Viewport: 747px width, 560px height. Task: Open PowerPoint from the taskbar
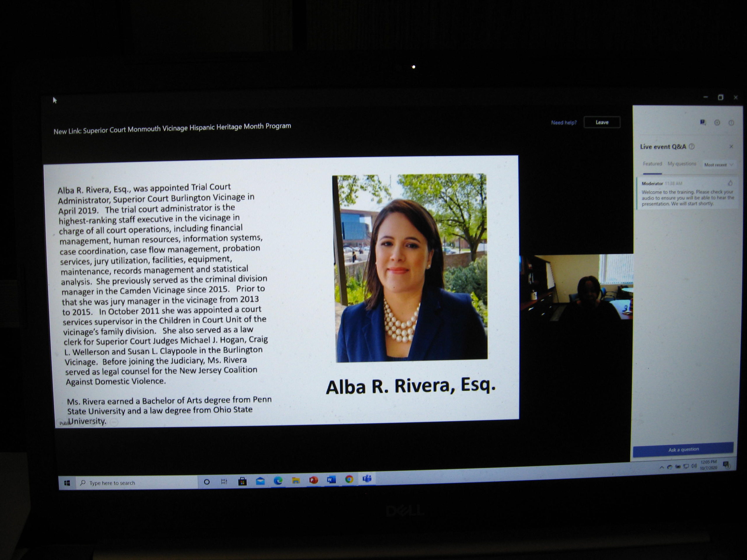tap(313, 480)
